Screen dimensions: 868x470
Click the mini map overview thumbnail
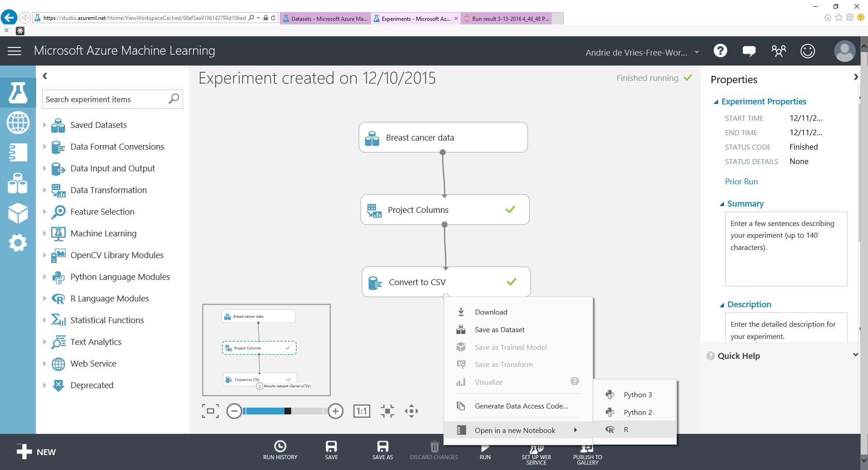[266, 350]
